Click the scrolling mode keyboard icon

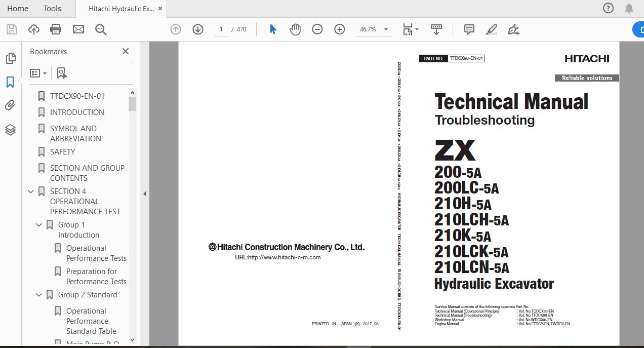point(436,29)
